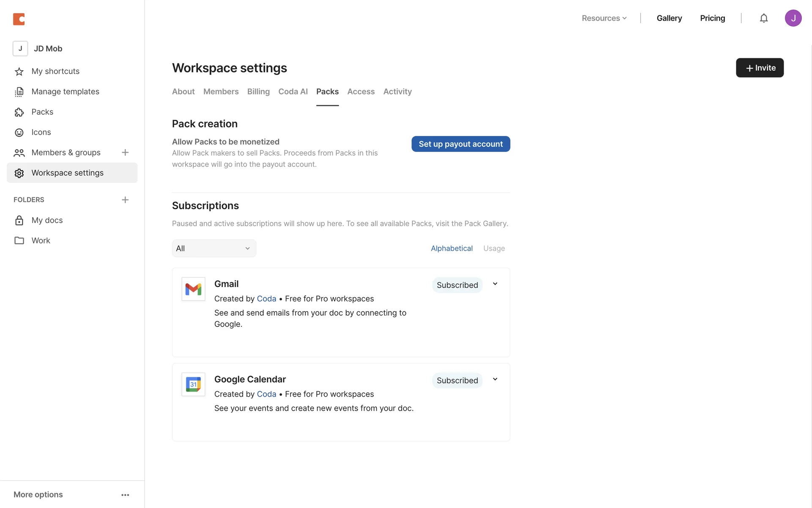
Task: Open the All filter dropdown
Action: click(214, 248)
